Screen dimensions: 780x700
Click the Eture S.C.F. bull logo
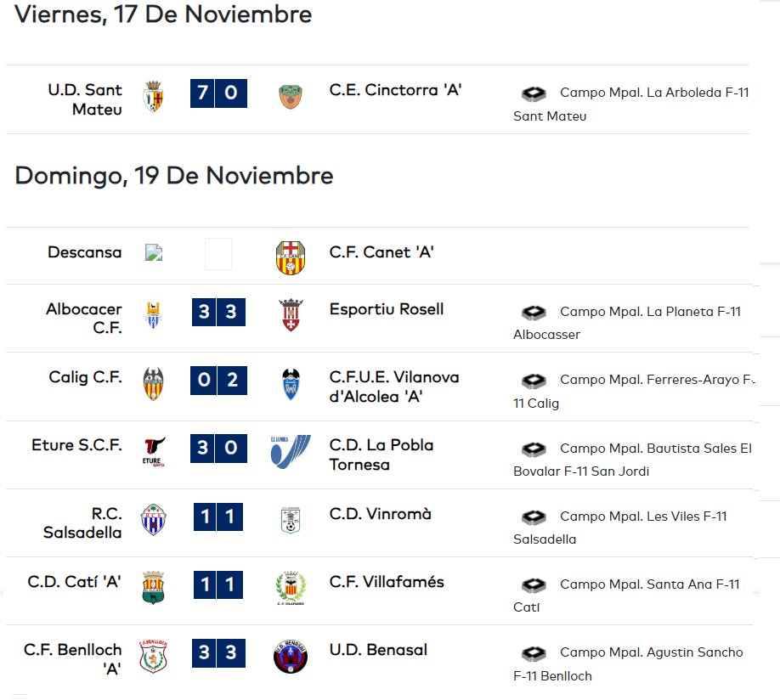[x=154, y=452]
